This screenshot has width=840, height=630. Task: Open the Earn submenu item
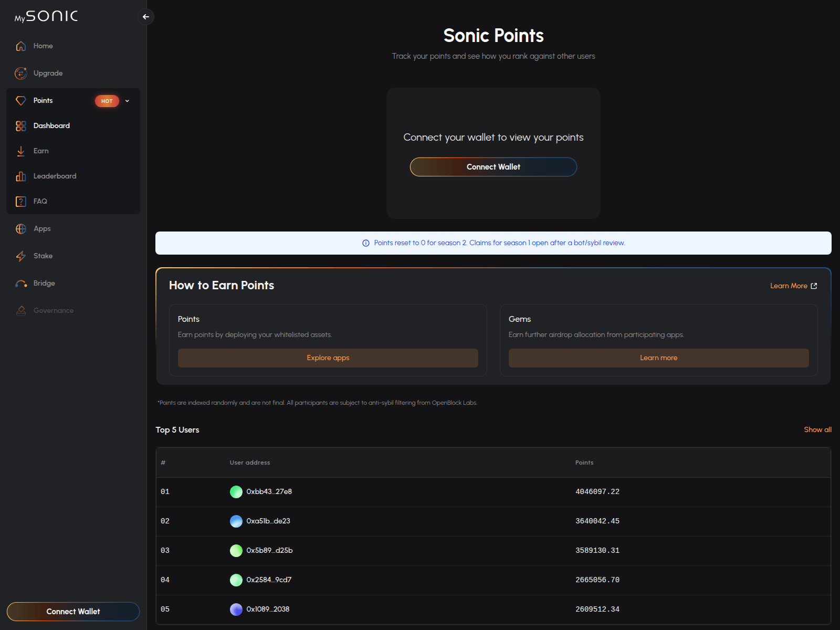point(73,151)
